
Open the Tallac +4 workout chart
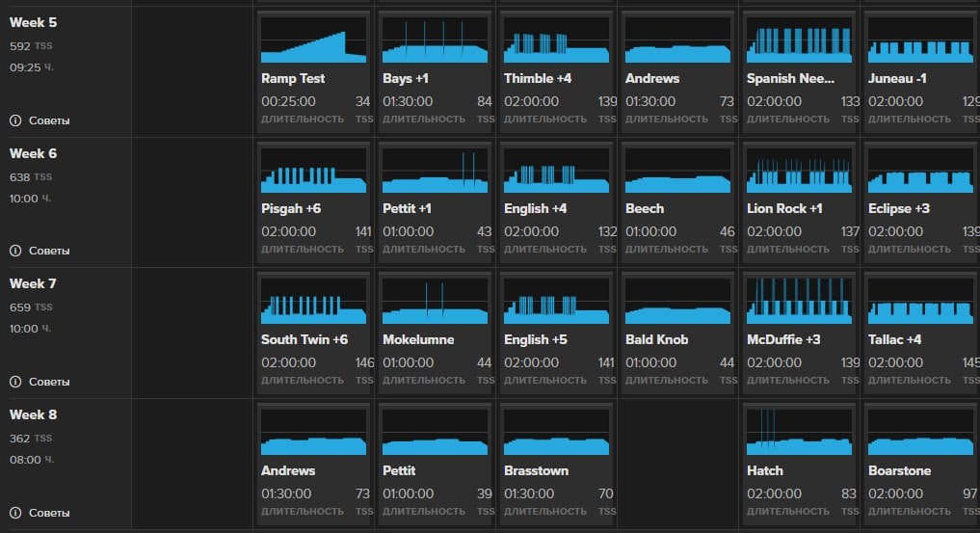(920, 301)
